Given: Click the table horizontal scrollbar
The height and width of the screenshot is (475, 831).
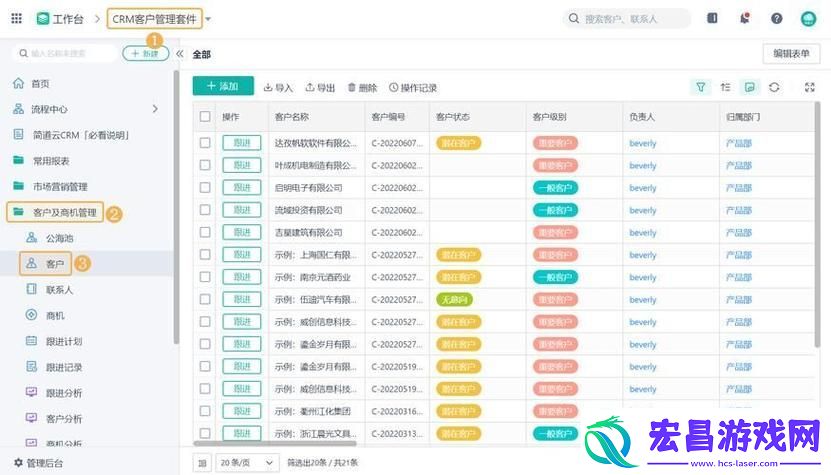Looking at the screenshot, I should pos(275,443).
